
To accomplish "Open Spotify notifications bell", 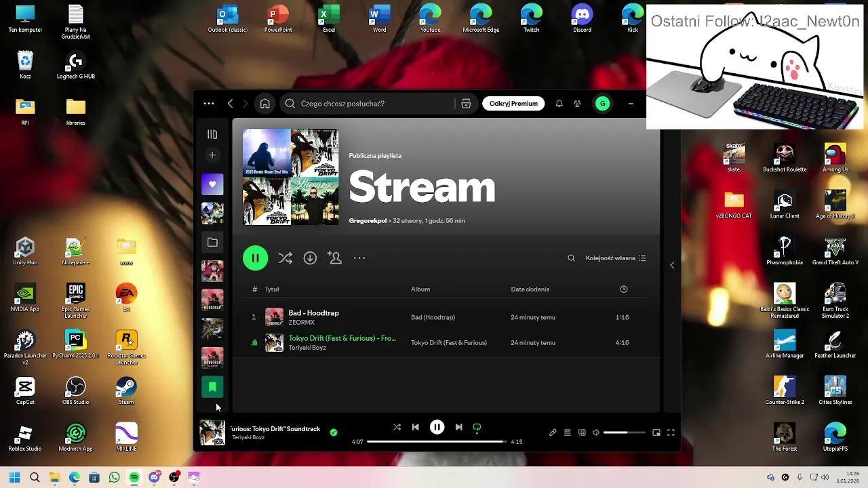I will coord(559,104).
